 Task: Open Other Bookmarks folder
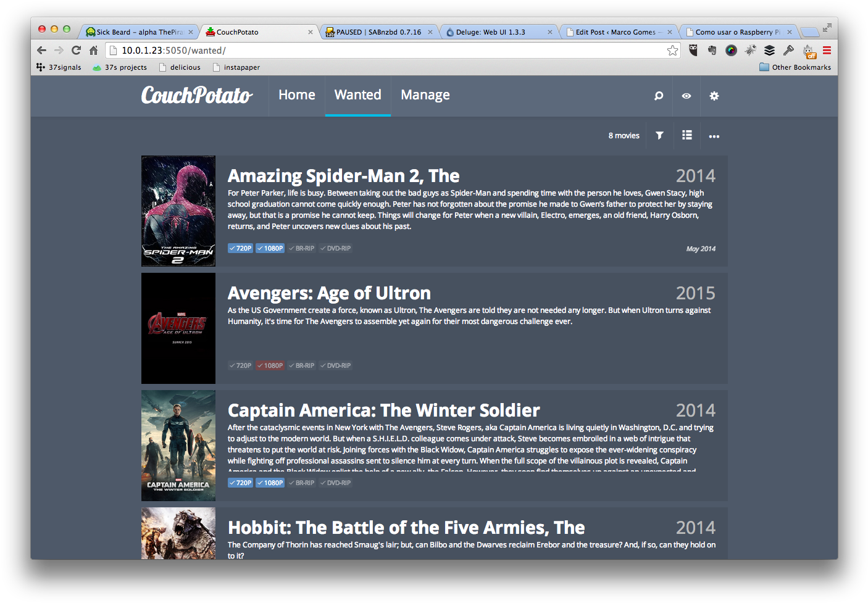point(795,67)
